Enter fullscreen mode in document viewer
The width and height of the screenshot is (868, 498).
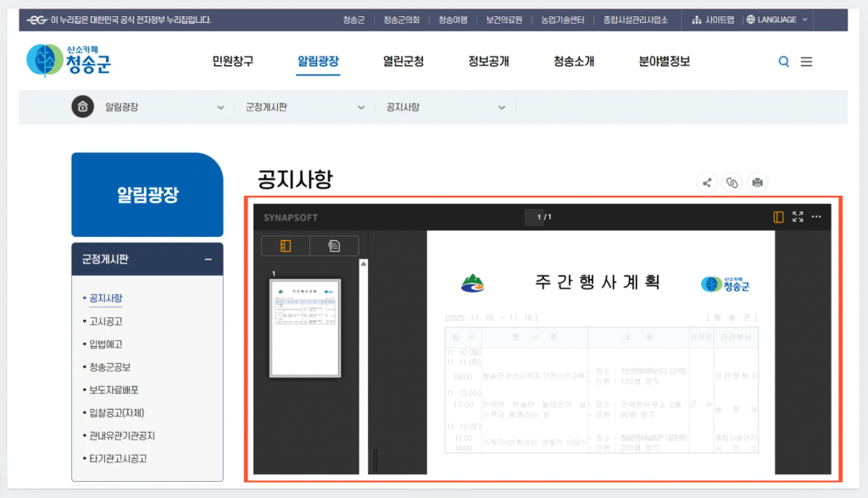(798, 217)
